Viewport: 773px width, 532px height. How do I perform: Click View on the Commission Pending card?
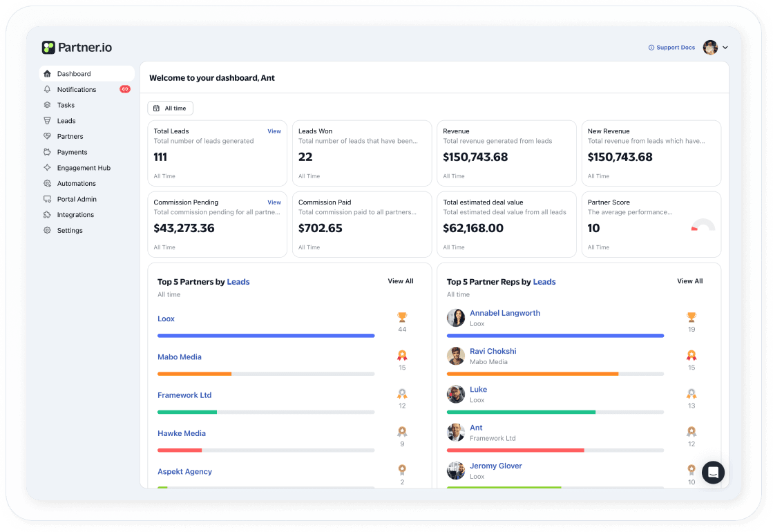pos(274,202)
